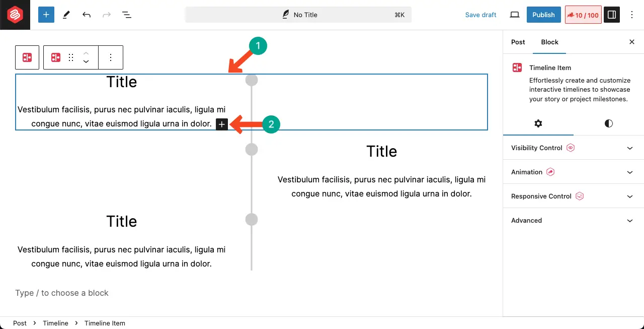
Task: Click the Publish button
Action: [x=543, y=15]
